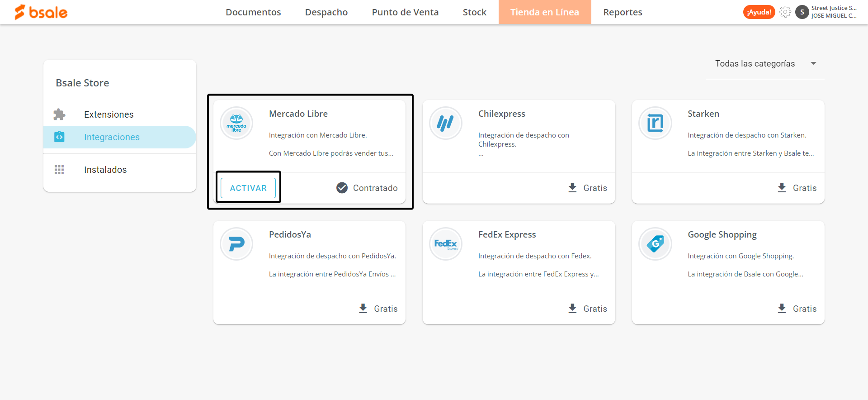Click 'Integración de despacho con Starken.' text
The height and width of the screenshot is (400, 868).
(747, 135)
